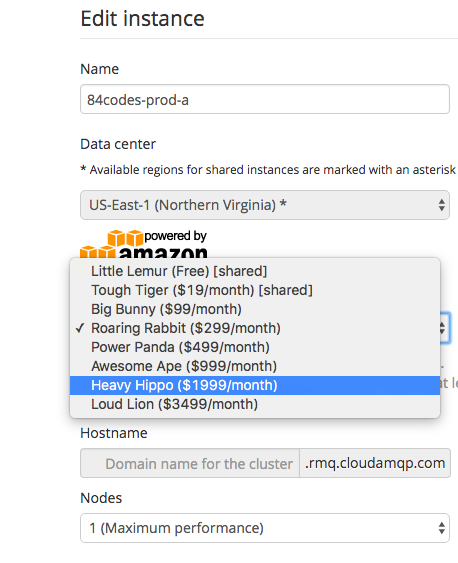Click the plan dropdown arrows behind the list
This screenshot has width=458, height=563.
(x=444, y=328)
